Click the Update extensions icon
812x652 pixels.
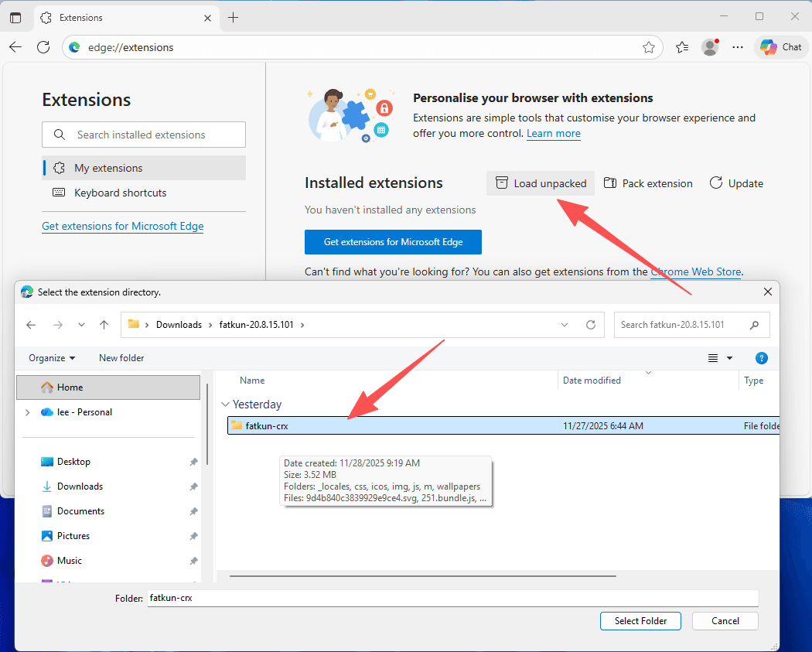pos(715,183)
